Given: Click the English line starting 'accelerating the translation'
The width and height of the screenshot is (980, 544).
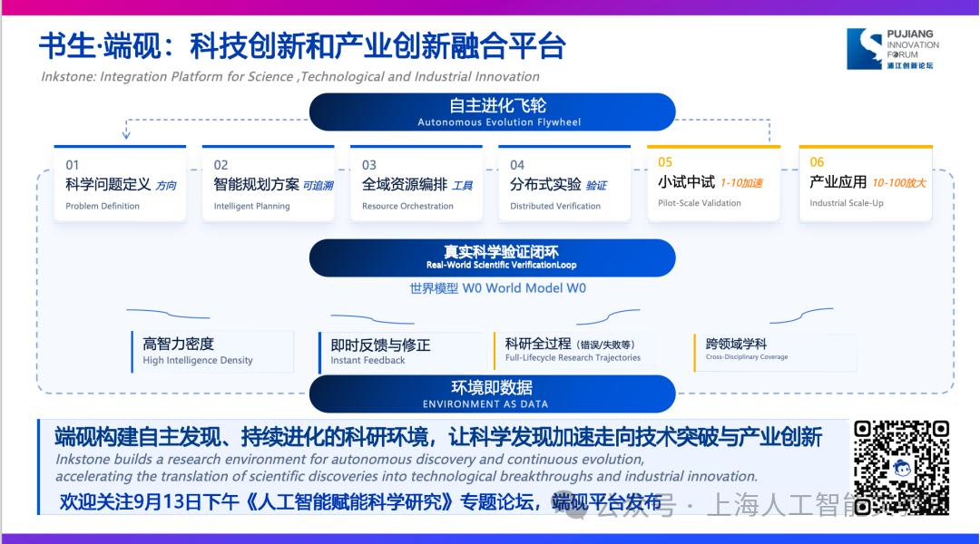Looking at the screenshot, I should click(x=407, y=476).
